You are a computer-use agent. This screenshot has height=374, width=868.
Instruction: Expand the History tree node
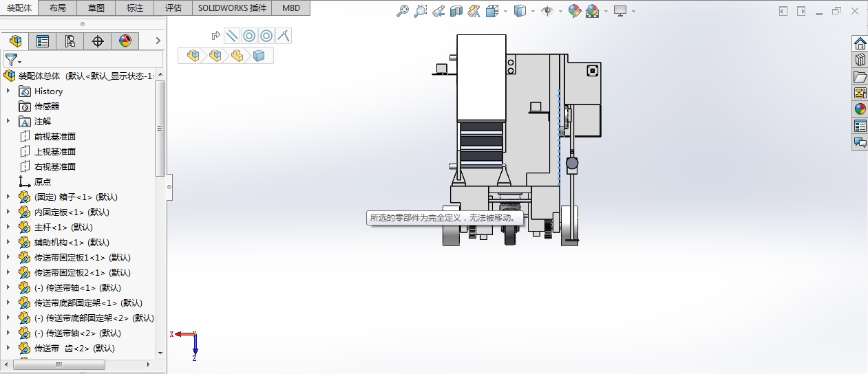[x=8, y=91]
